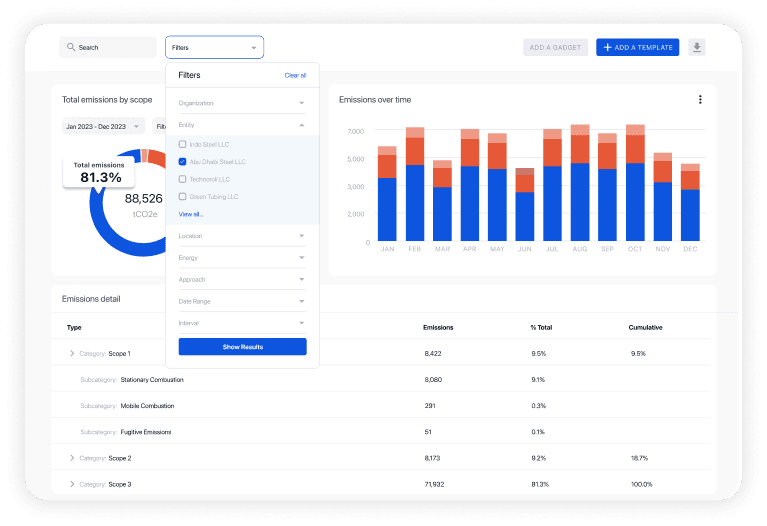
Task: Select the Stationary Combustion subcategory row
Action: pos(152,379)
